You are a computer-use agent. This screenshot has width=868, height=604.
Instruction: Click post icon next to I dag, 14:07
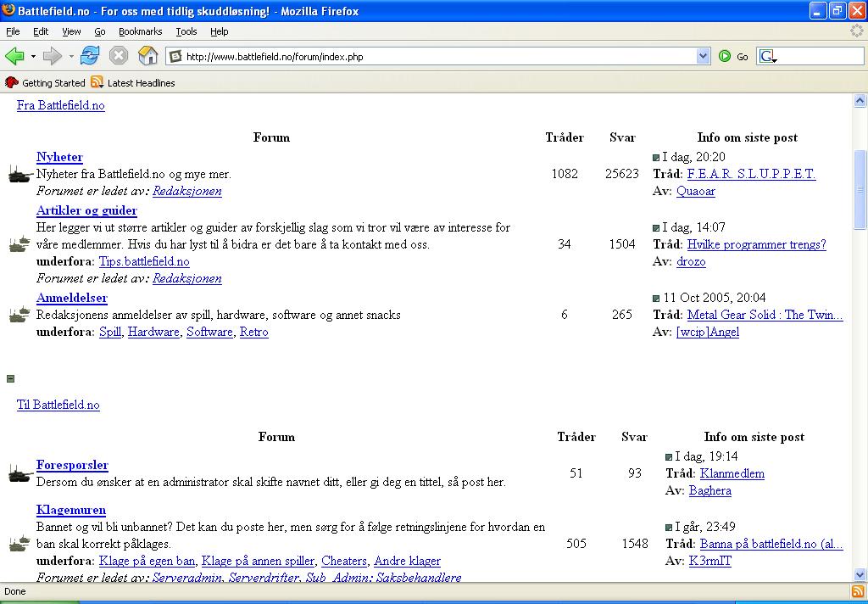pos(657,227)
